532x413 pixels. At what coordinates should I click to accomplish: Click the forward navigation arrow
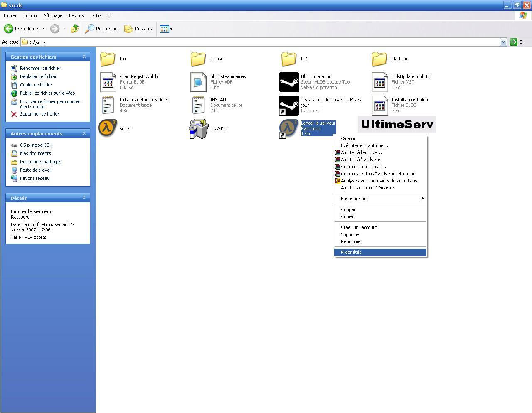(55, 29)
